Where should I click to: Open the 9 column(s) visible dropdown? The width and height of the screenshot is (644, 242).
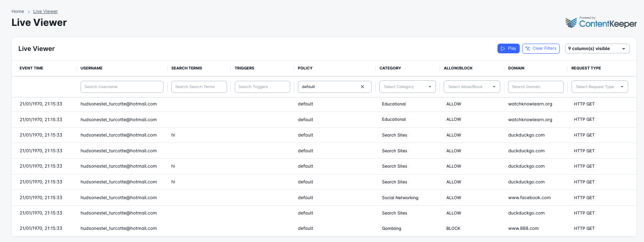coord(597,48)
